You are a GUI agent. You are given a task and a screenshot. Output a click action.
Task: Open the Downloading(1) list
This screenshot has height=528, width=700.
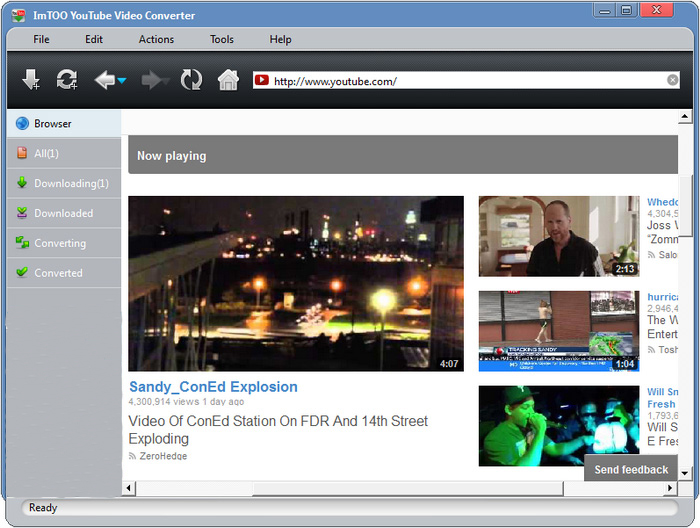tap(64, 183)
